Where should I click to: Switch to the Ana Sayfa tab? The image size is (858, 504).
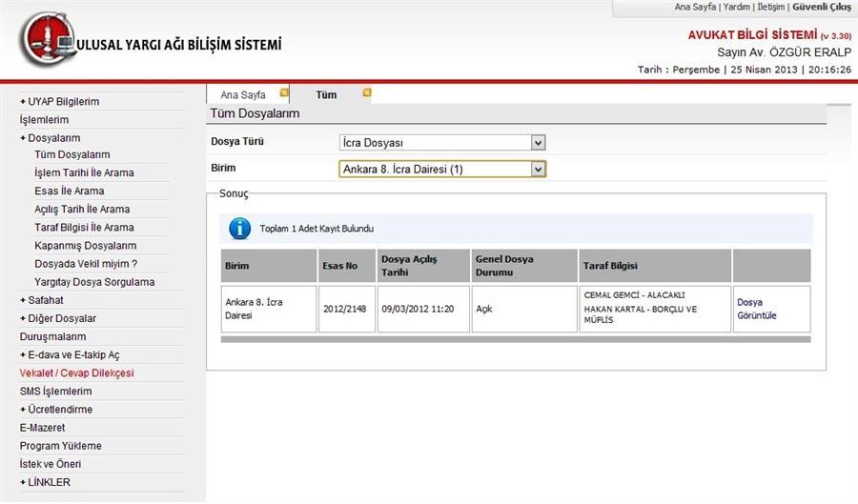coord(243,95)
